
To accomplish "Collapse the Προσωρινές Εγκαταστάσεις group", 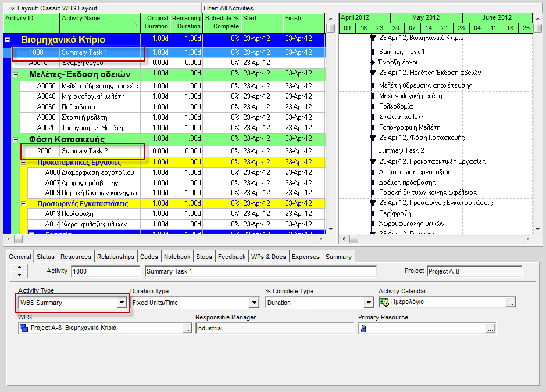I will tap(24, 203).
